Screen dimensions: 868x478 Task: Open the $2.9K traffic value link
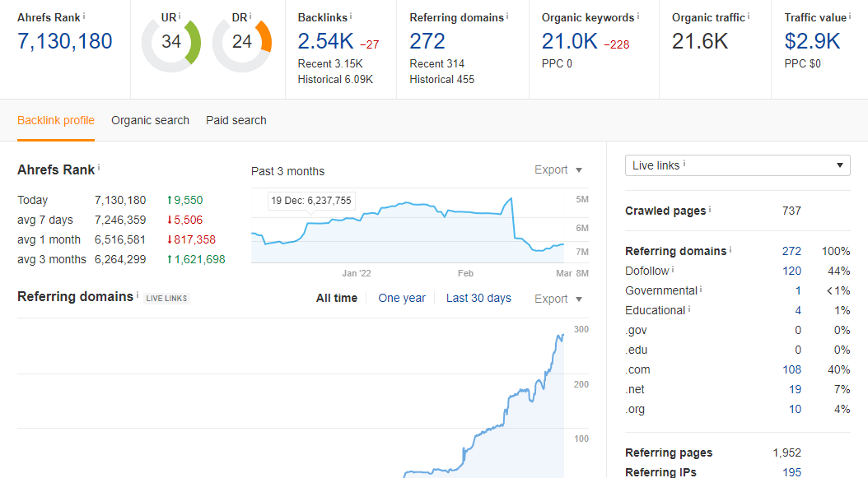pos(812,41)
